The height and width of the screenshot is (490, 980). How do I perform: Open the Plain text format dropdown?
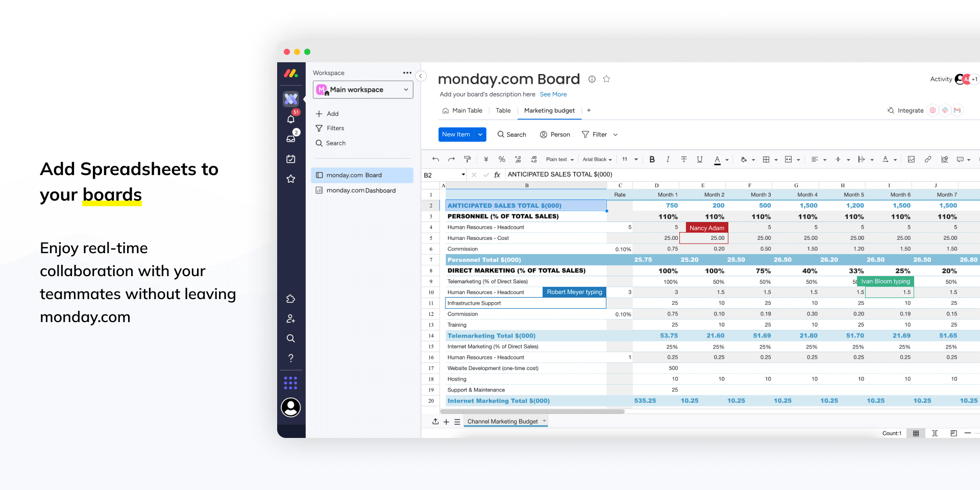560,159
